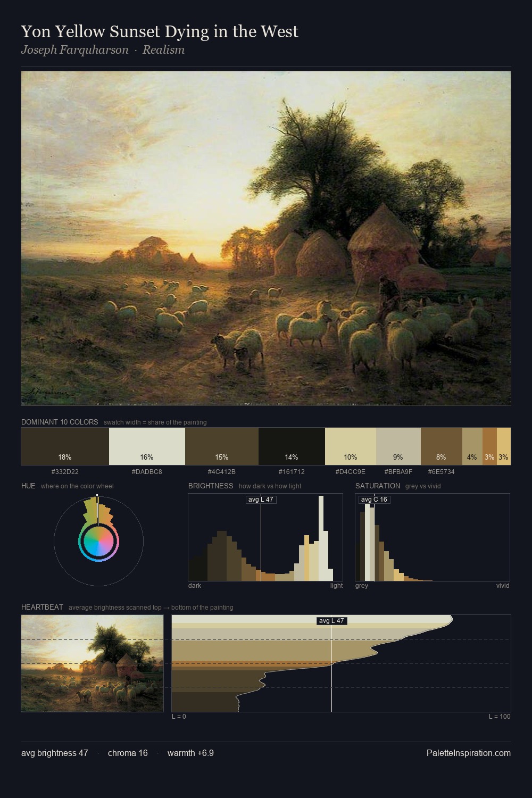
Task: Click the 'BRIGHTNESS' section heading
Action: point(211,486)
